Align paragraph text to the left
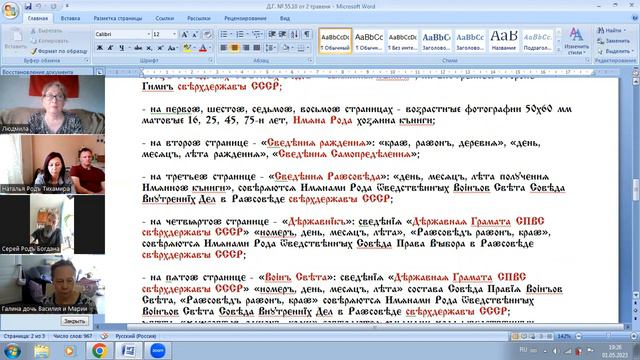640x360 pixels. pos(224,48)
